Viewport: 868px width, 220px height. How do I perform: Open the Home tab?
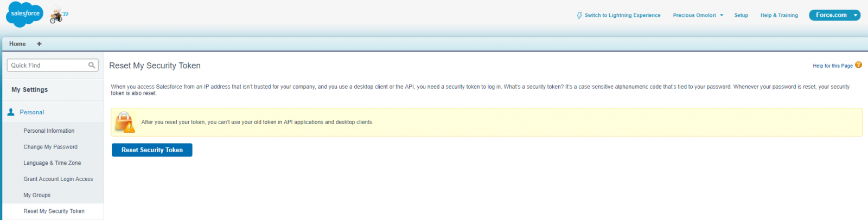17,44
